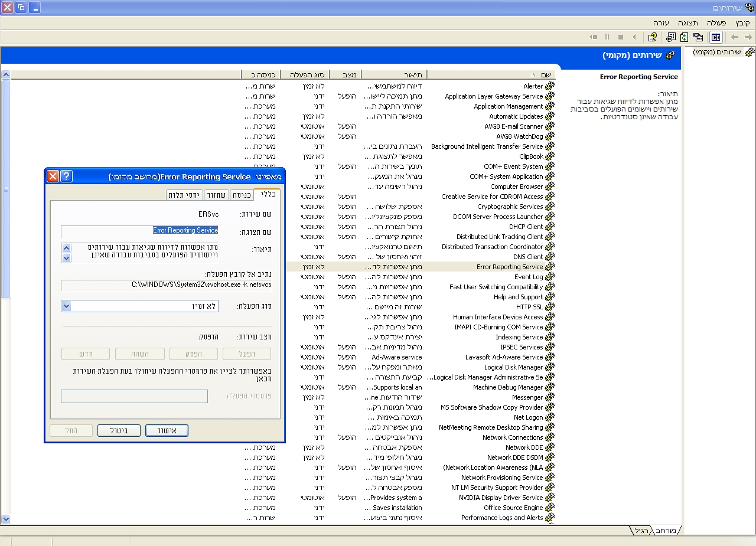756x546 pixels.
Task: Switch to the רגיל view tab at the bottom
Action: 641,531
